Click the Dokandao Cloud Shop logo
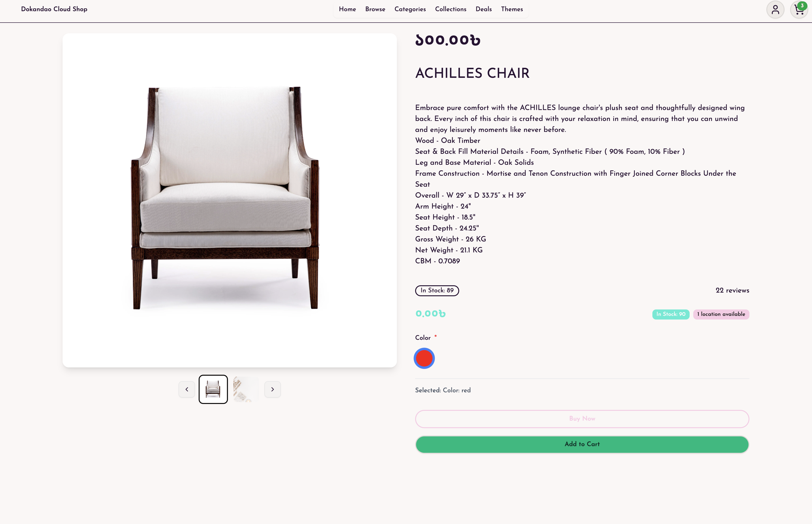 tap(54, 9)
